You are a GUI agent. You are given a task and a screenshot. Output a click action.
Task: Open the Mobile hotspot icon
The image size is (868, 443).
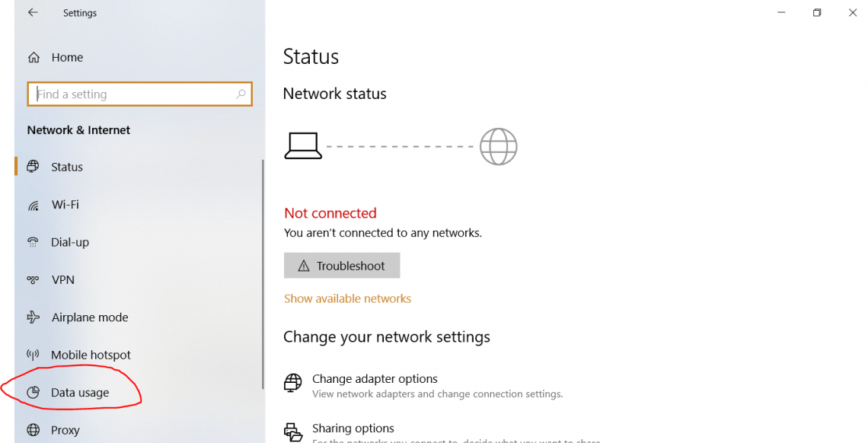(x=33, y=355)
